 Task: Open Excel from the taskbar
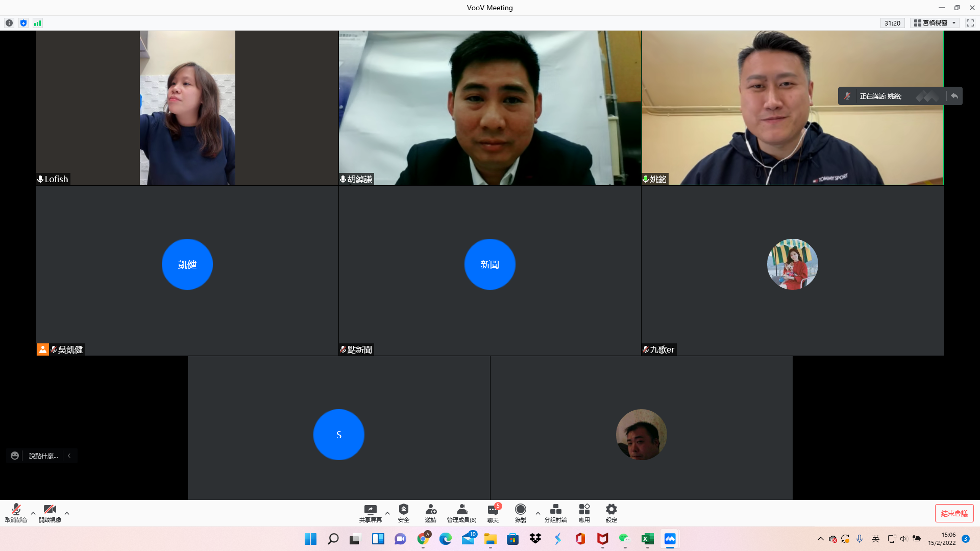(647, 539)
